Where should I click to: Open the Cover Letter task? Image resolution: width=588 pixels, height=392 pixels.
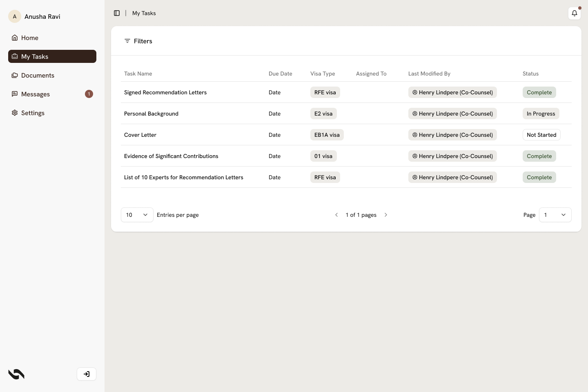point(140,135)
